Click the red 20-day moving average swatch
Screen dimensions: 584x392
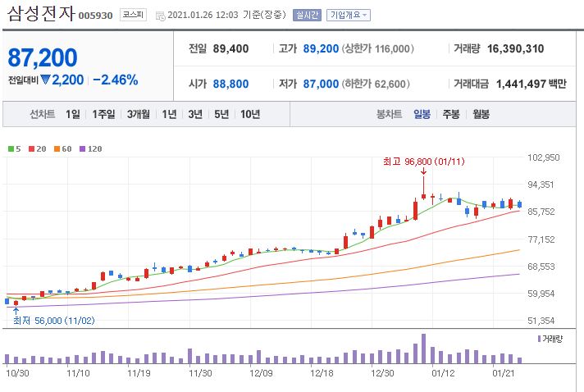[x=32, y=149]
